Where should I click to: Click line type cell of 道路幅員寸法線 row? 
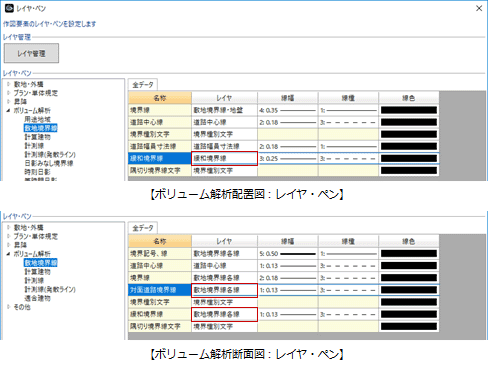(x=348, y=146)
